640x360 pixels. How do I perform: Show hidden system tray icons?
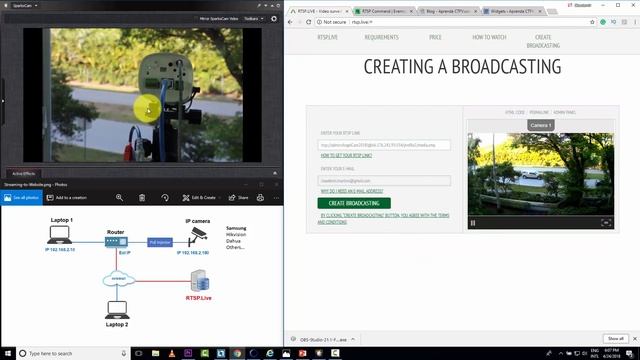click(560, 353)
